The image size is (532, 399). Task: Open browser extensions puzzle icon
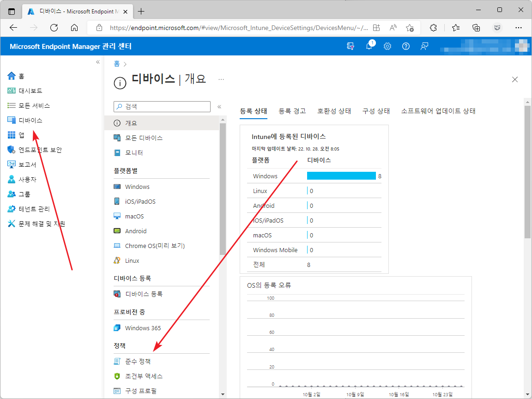coord(433,28)
